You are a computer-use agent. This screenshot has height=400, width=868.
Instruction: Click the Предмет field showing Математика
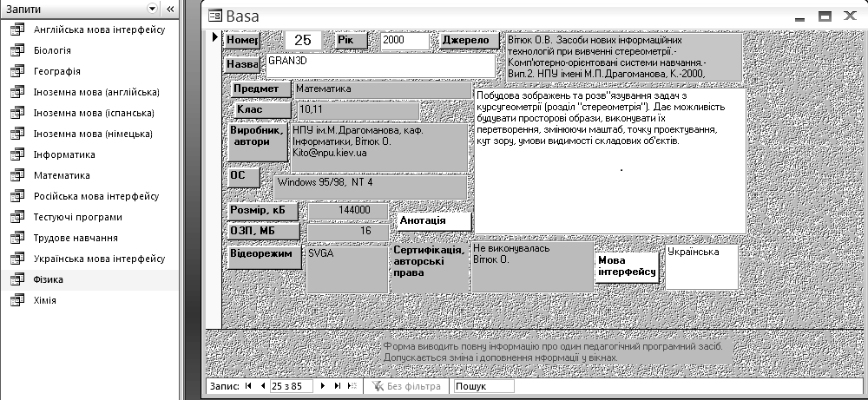point(383,89)
